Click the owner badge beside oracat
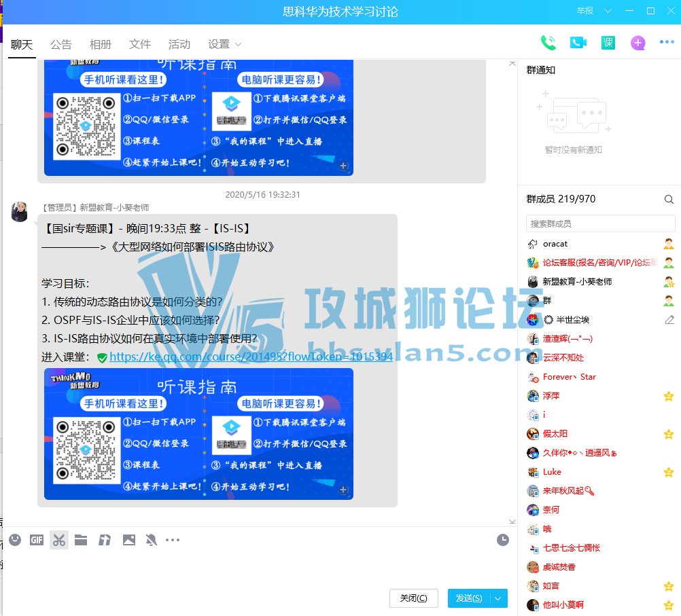The width and height of the screenshot is (681, 616). click(x=668, y=244)
